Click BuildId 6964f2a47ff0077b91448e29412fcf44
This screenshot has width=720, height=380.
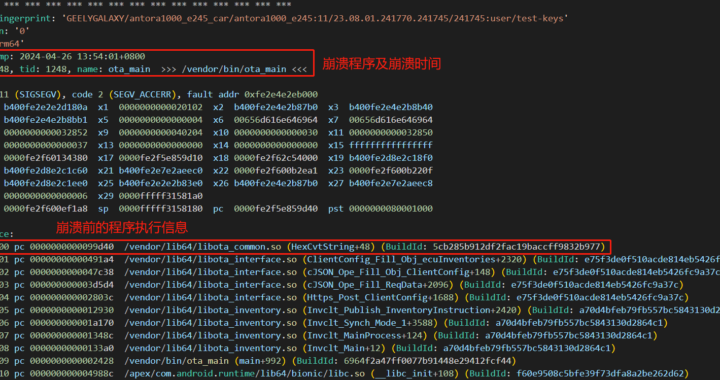(427, 361)
